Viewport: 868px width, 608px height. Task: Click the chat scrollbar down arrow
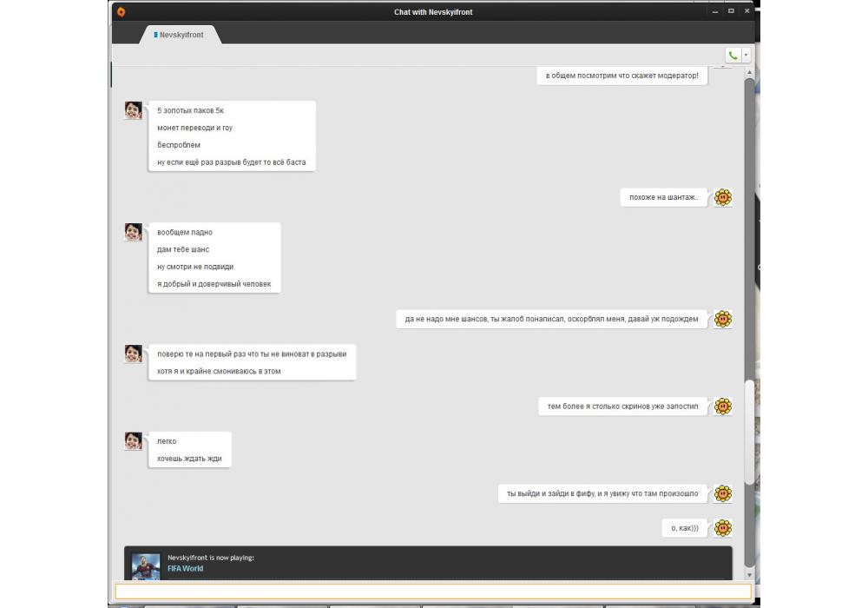749,576
